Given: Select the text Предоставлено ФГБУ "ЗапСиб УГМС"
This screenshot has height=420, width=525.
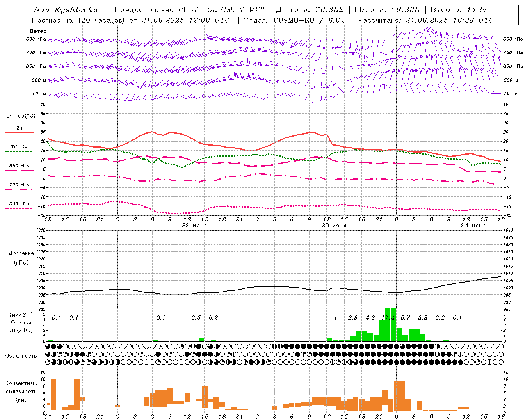Looking at the screenshot, I should point(189,10).
